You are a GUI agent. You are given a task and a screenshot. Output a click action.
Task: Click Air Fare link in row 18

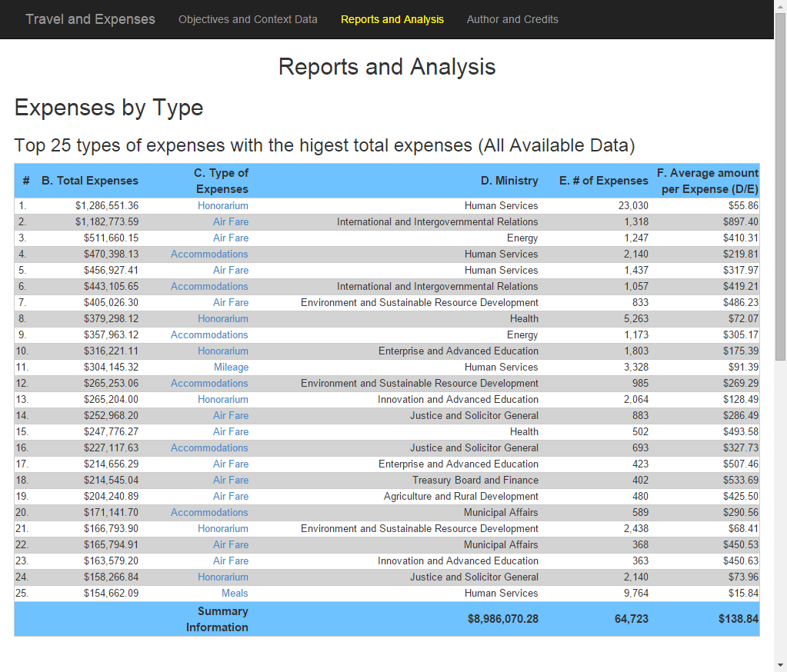(x=230, y=480)
